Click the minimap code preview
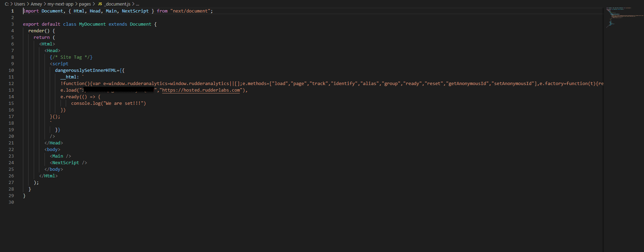The image size is (644, 252). click(622, 17)
